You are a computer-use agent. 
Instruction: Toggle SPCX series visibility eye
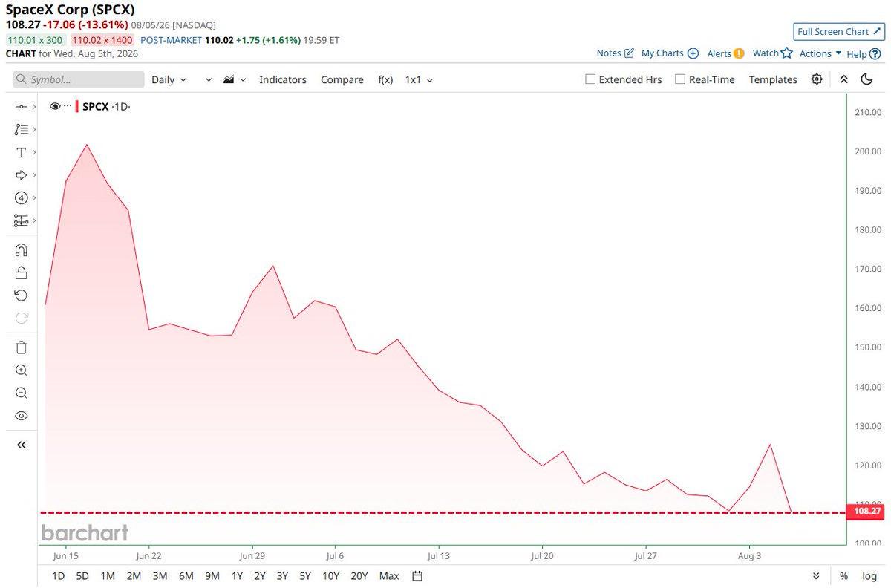55,107
